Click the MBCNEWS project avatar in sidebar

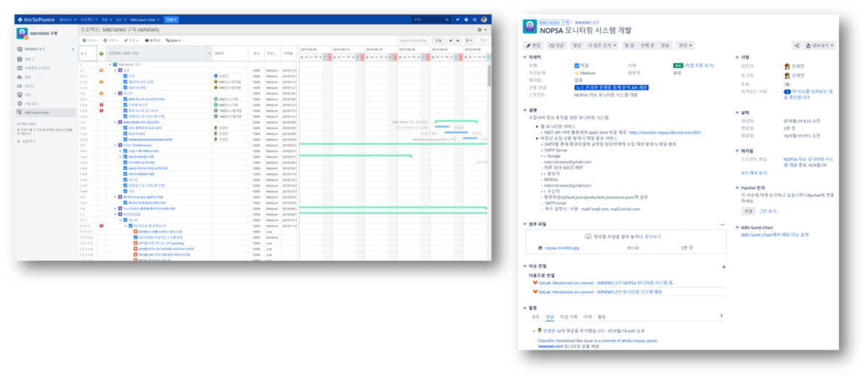22,33
